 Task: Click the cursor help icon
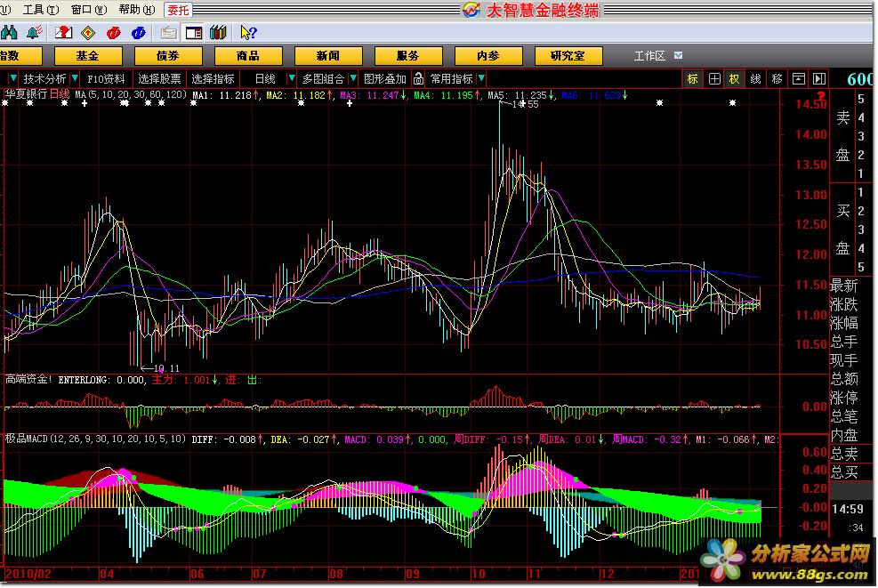click(248, 33)
